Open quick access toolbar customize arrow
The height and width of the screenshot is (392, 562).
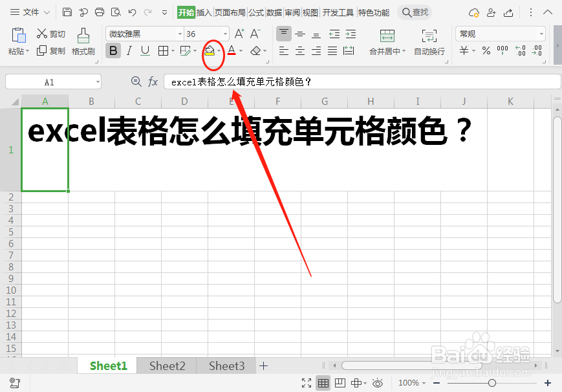point(164,12)
